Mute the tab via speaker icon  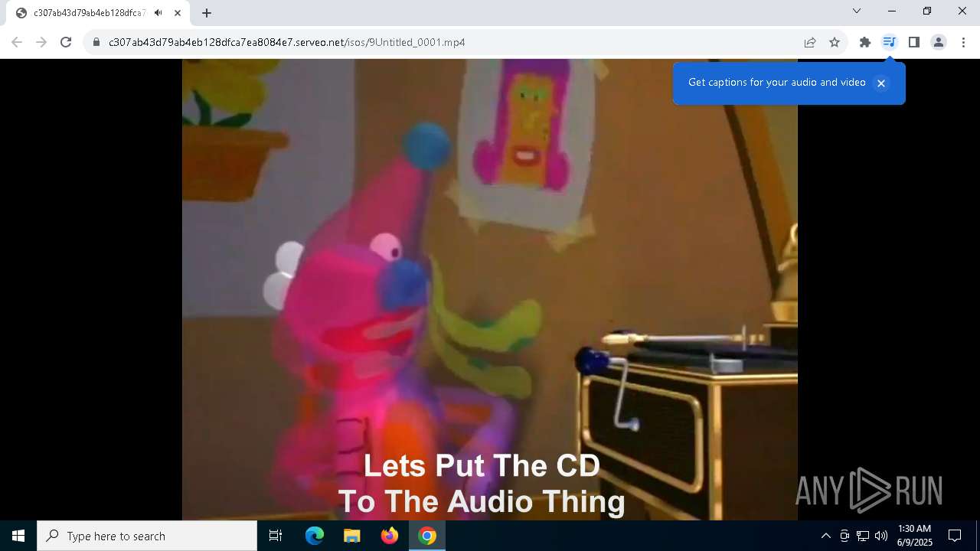(158, 13)
